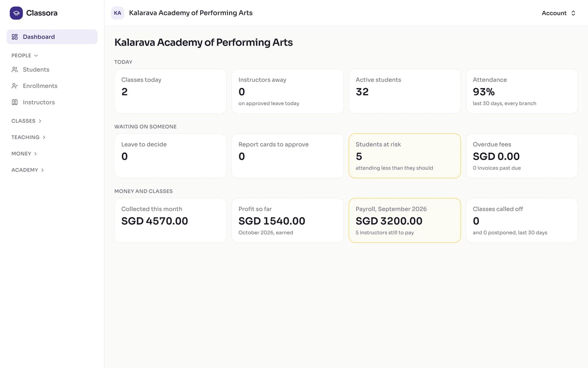588x368 pixels.
Task: Click 'and 0 postponed, last 30 days' text
Action: [510, 233]
